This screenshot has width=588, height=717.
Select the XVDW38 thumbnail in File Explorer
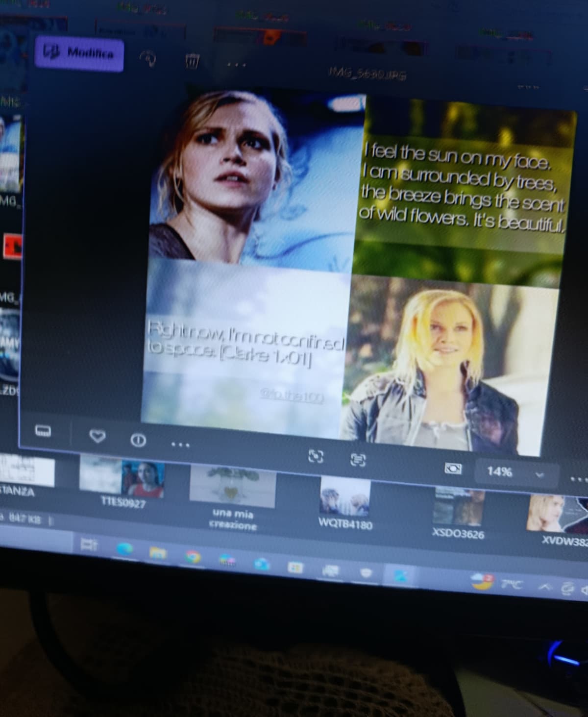tap(558, 514)
